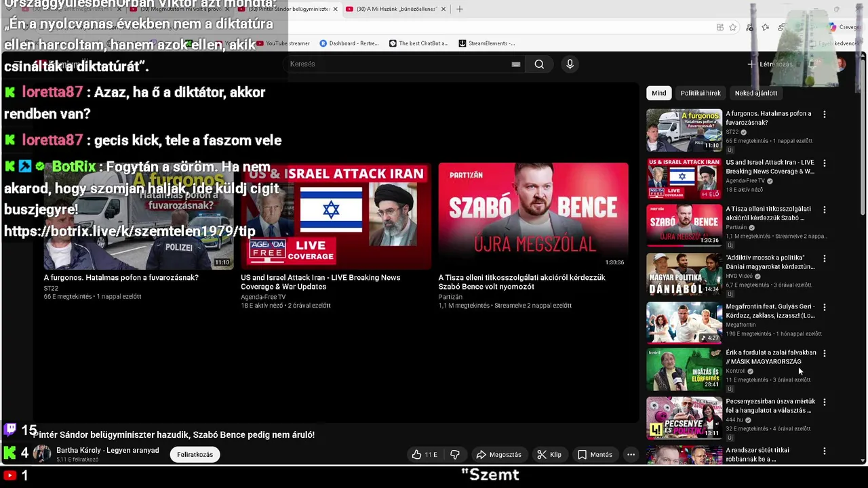Click the US and Israel Attack Iran endscreen title
The width and height of the screenshot is (868, 488).
coord(320,282)
